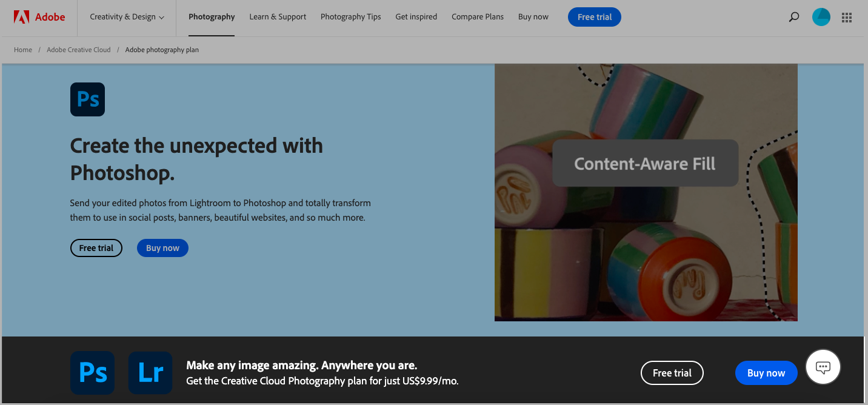Image resolution: width=868 pixels, height=405 pixels.
Task: Click the outlined Free trial hero button
Action: [x=96, y=248]
